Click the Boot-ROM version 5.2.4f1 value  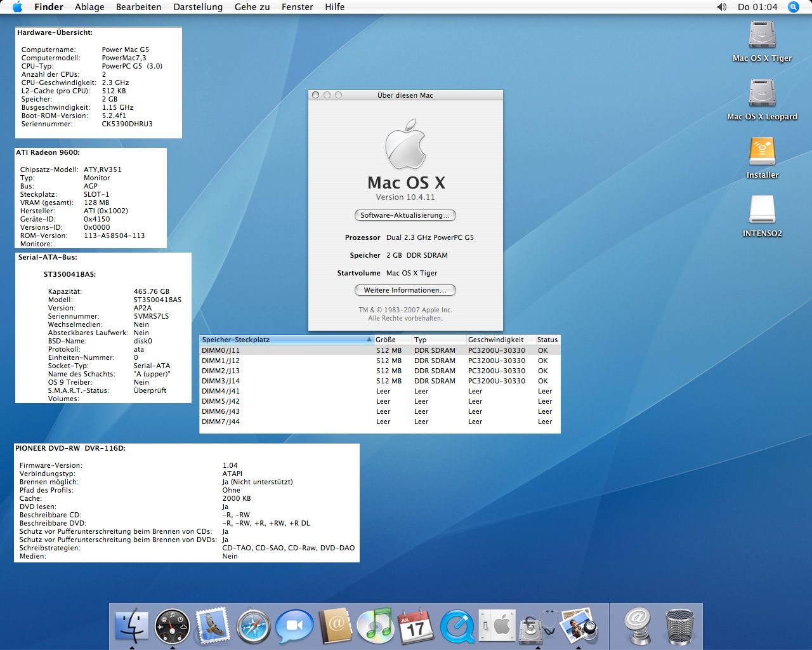coord(114,116)
